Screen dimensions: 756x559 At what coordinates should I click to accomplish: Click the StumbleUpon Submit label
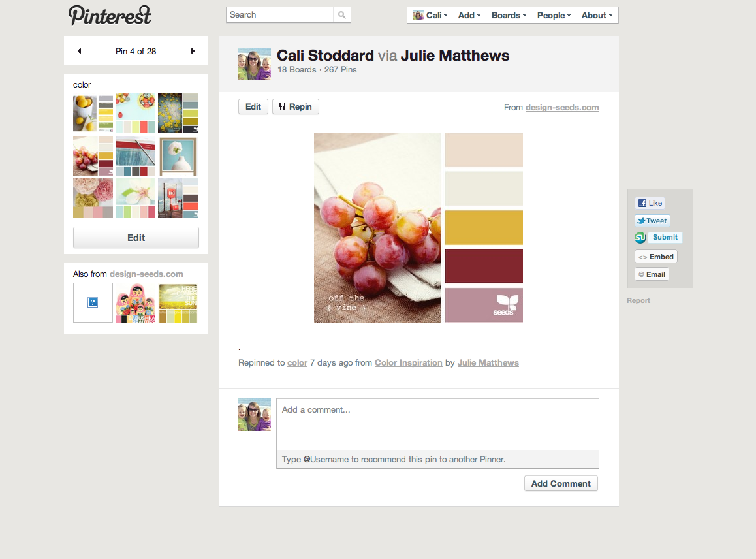coord(665,237)
